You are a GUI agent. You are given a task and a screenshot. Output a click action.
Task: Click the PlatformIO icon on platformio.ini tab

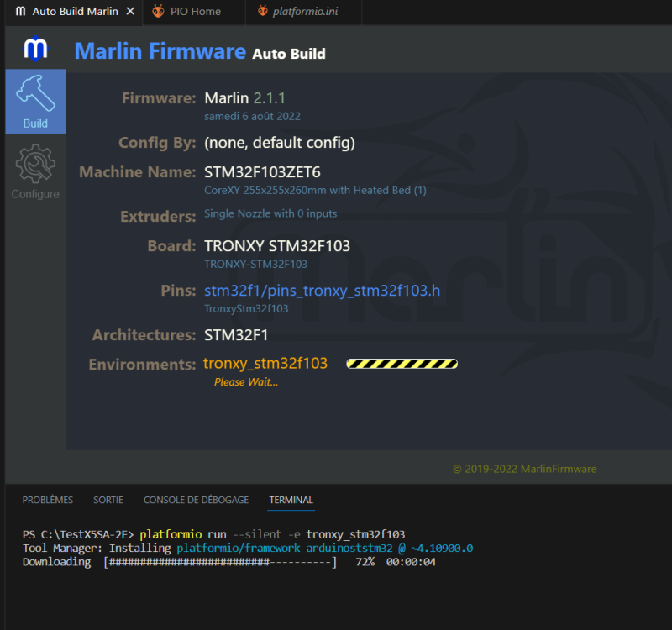263,11
